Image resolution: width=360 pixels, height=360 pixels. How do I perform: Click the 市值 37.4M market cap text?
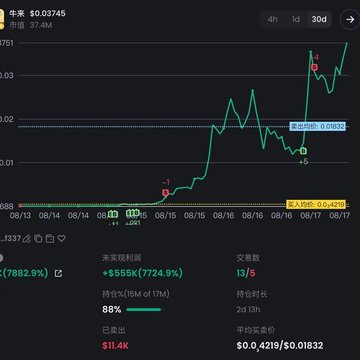(x=31, y=25)
